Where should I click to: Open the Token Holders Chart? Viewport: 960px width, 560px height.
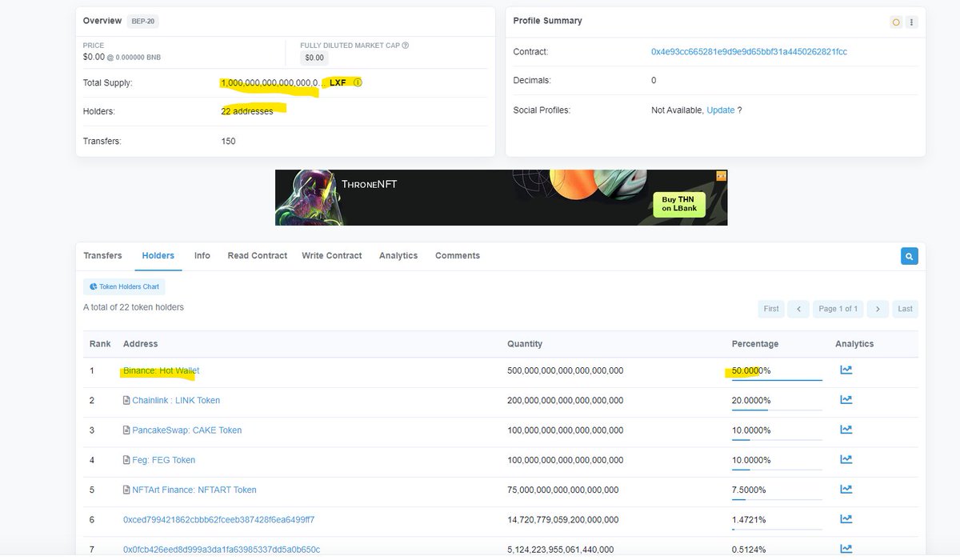pyautogui.click(x=124, y=286)
